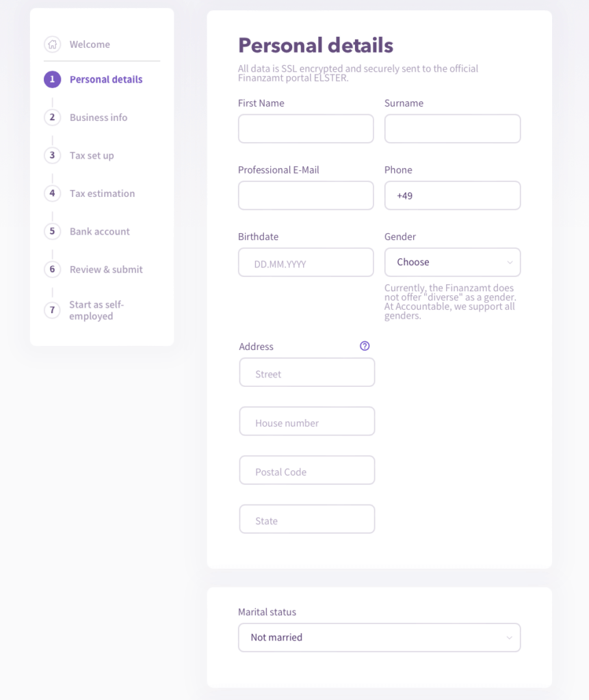Click the step 7 circle icon

coord(52,310)
